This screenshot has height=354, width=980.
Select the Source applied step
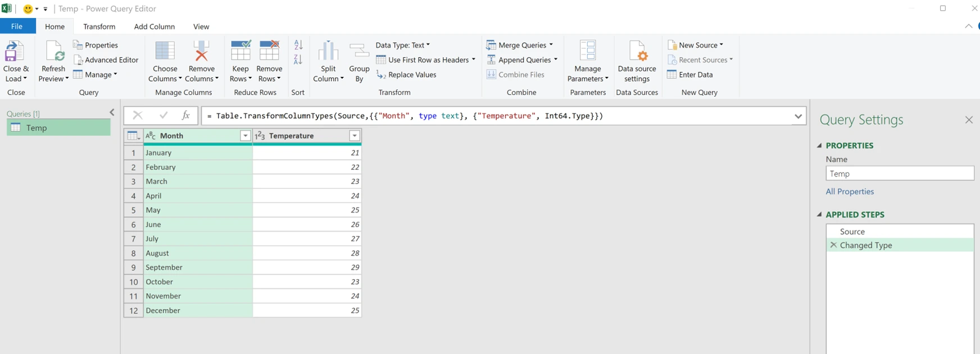(900, 232)
